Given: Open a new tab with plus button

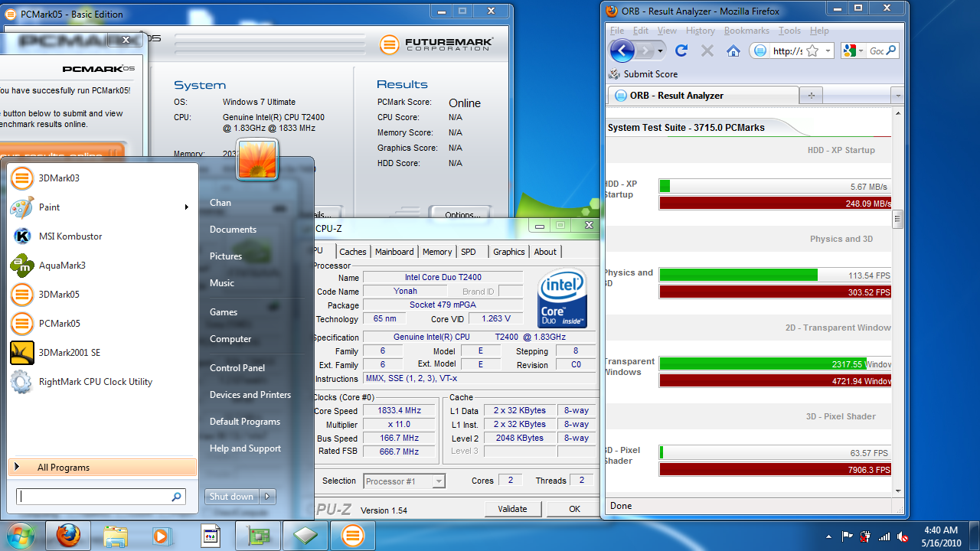Looking at the screenshot, I should click(x=811, y=96).
